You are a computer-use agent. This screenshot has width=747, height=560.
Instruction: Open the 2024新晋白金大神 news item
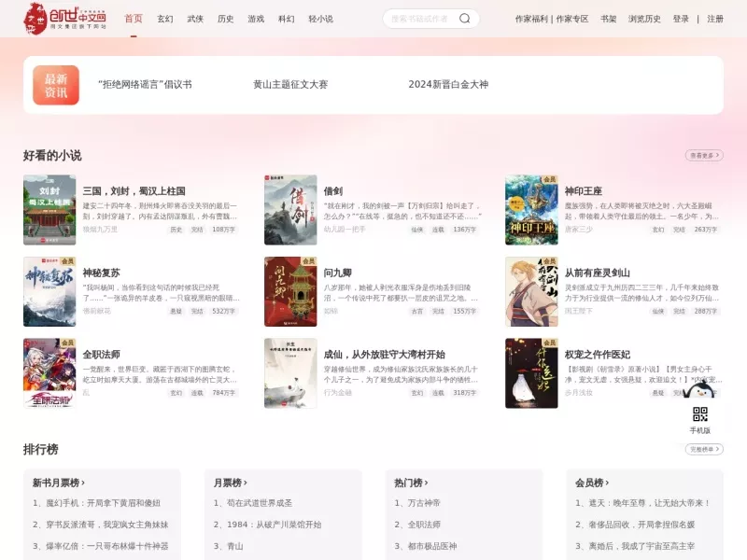448,84
